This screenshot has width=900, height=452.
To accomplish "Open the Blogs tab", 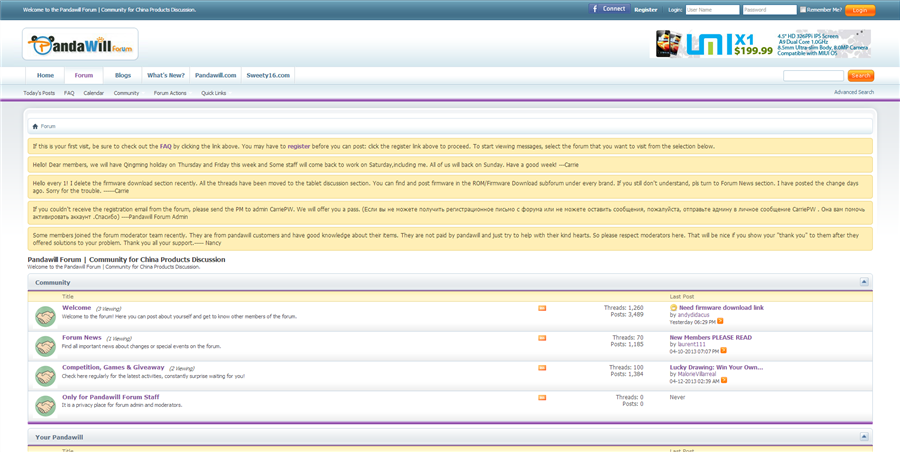I will click(123, 75).
